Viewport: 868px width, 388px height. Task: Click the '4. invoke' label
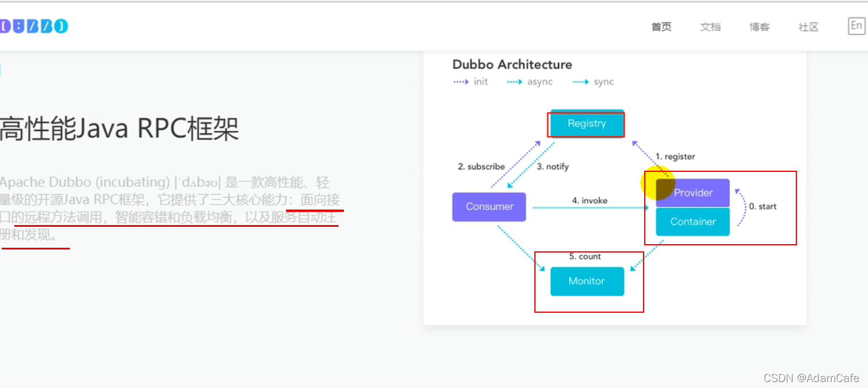(590, 201)
